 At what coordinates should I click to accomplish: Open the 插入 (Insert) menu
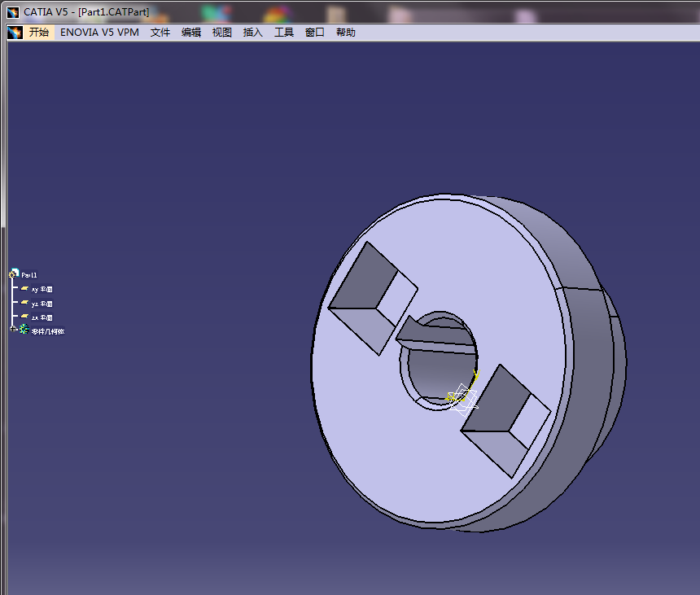(253, 33)
